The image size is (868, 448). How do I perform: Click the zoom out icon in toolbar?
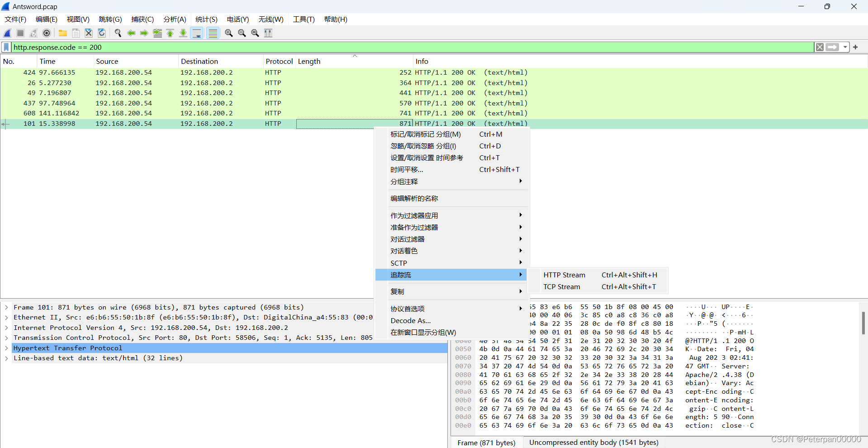pyautogui.click(x=242, y=33)
